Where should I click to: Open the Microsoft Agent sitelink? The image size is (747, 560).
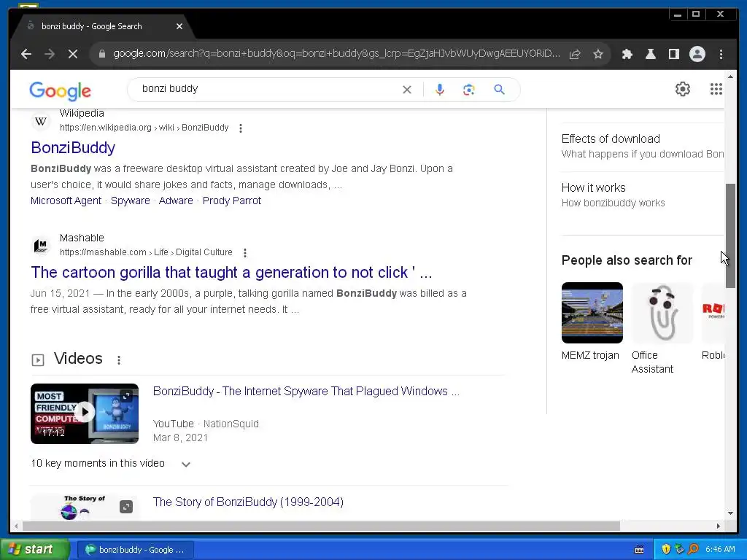tap(66, 201)
